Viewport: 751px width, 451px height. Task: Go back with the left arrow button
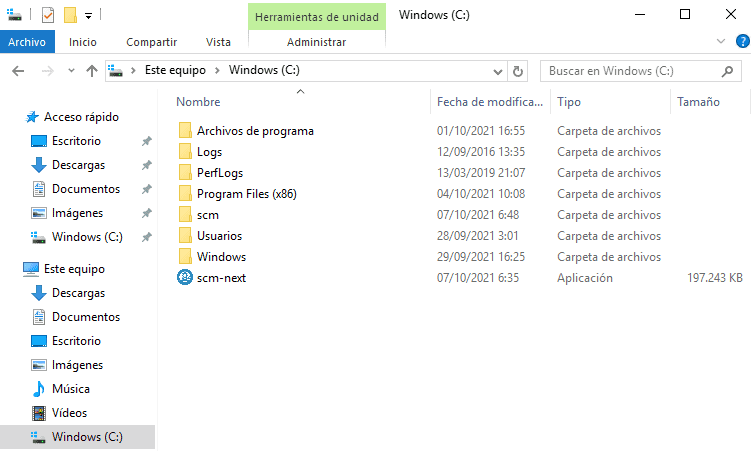tap(18, 71)
